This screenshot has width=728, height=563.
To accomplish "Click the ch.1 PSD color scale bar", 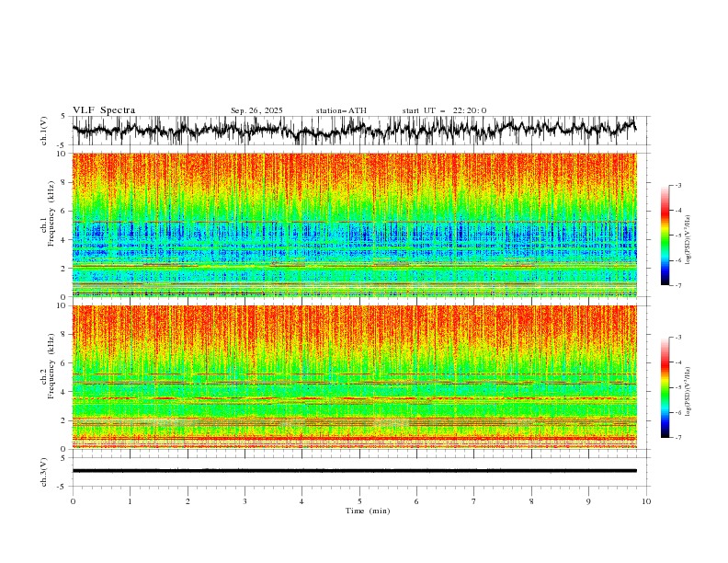I will (665, 236).
